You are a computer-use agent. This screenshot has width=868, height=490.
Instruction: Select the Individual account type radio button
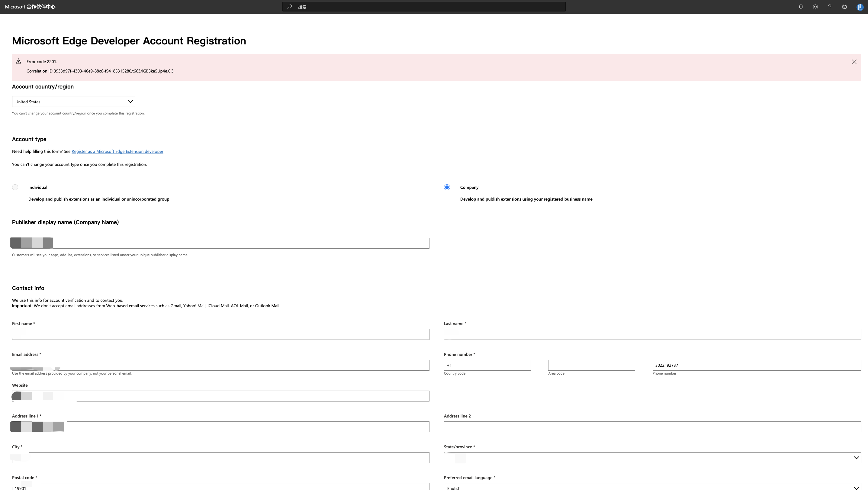click(15, 187)
